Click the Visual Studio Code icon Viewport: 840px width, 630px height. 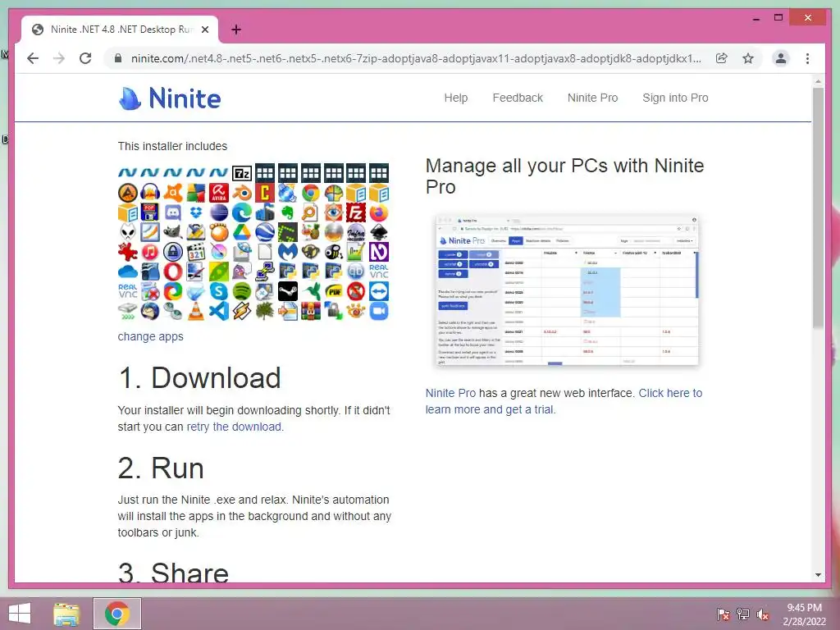(x=218, y=311)
